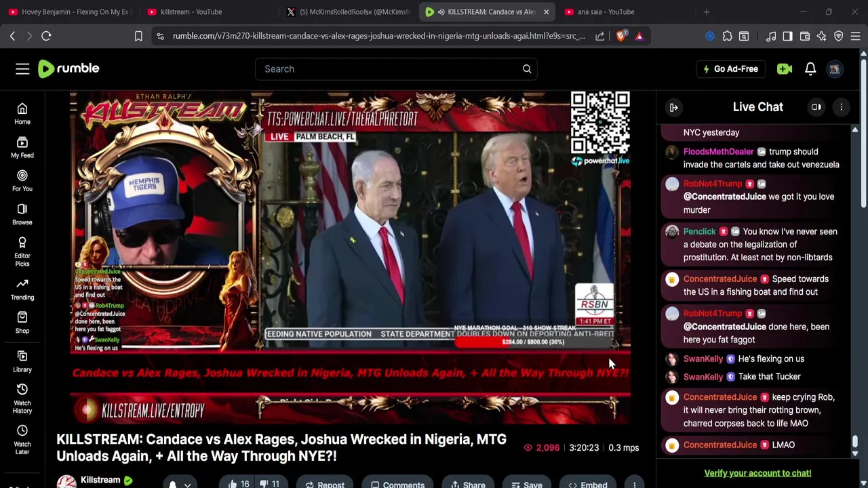Viewport: 868px width, 488px height.
Task: Click the browser forward arrow
Action: tap(29, 36)
